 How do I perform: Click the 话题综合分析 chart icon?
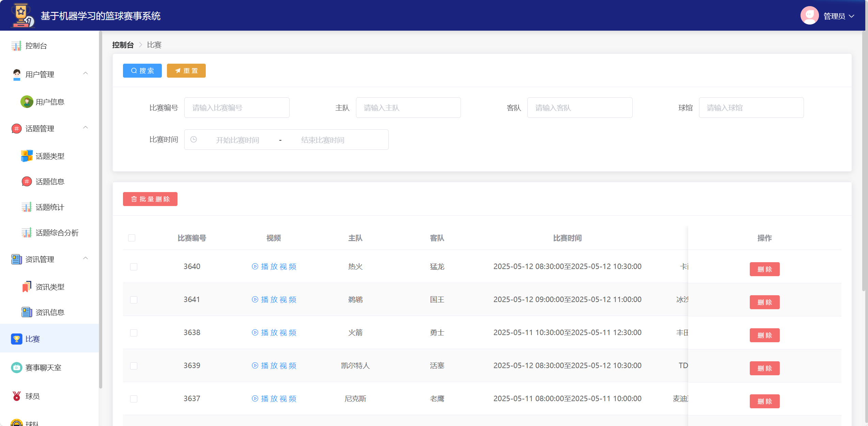tap(27, 233)
